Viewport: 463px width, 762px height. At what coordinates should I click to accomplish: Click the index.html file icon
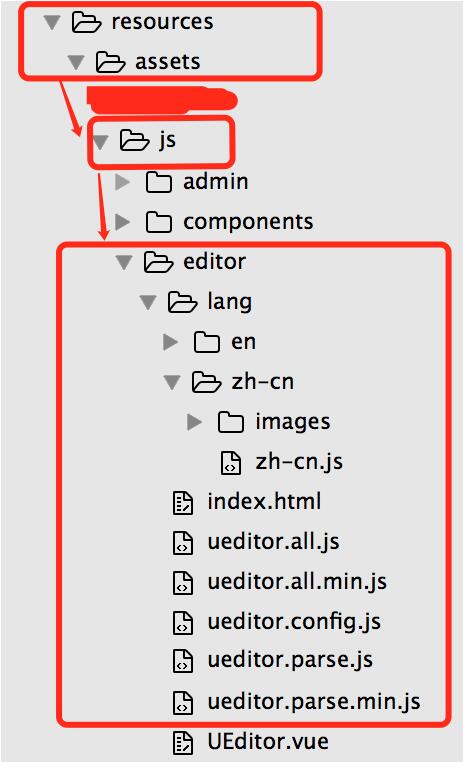183,502
